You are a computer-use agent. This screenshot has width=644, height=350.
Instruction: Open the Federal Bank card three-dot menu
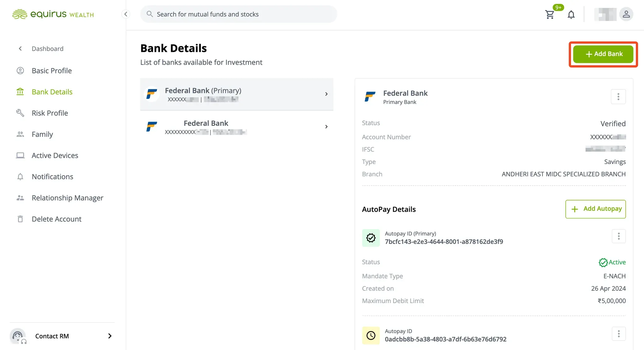618,97
